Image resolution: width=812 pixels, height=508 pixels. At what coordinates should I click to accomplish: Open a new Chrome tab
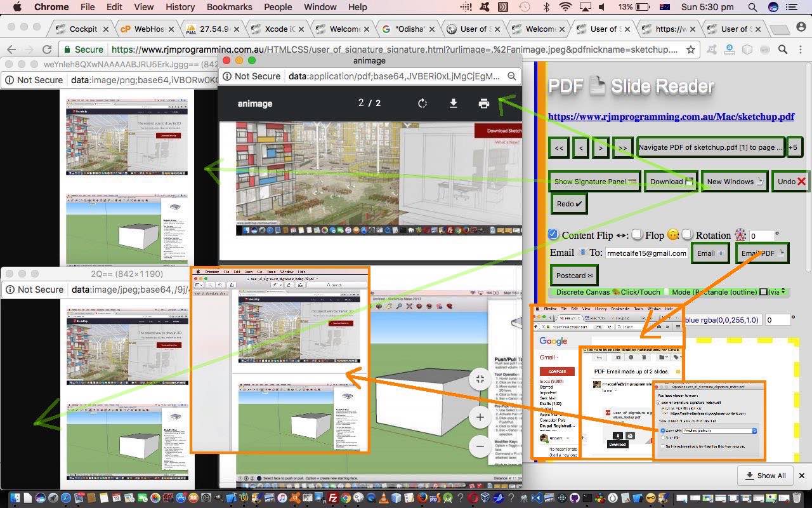pos(780,29)
